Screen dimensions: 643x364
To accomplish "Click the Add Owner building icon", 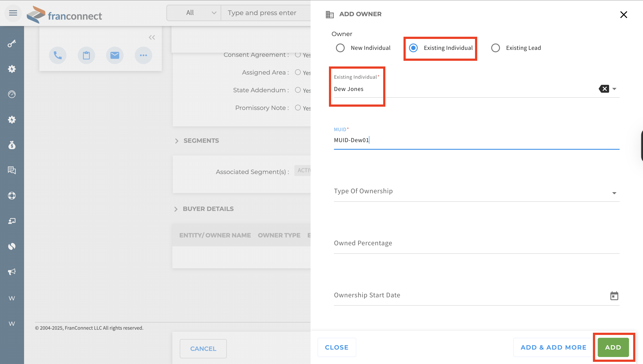I will point(330,14).
